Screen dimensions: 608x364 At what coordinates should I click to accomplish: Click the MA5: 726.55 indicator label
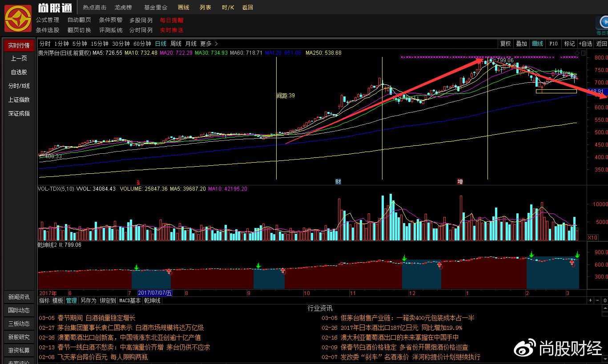pyautogui.click(x=107, y=52)
